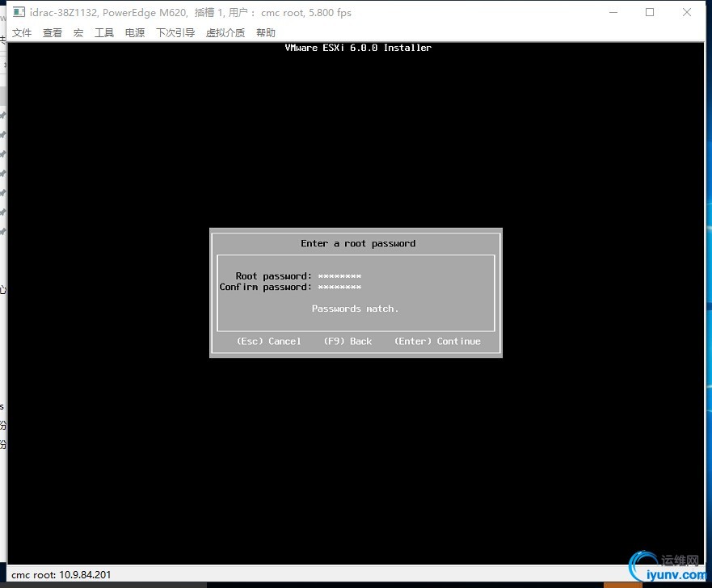Open the 帮助 (Help) menu
The height and width of the screenshot is (588, 712).
tap(266, 32)
